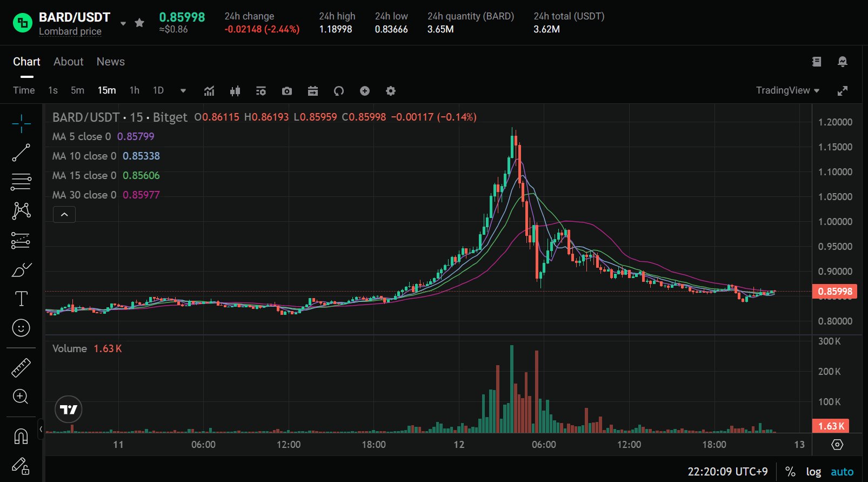The image size is (868, 482).
Task: Toggle auto scale mode
Action: pyautogui.click(x=842, y=472)
